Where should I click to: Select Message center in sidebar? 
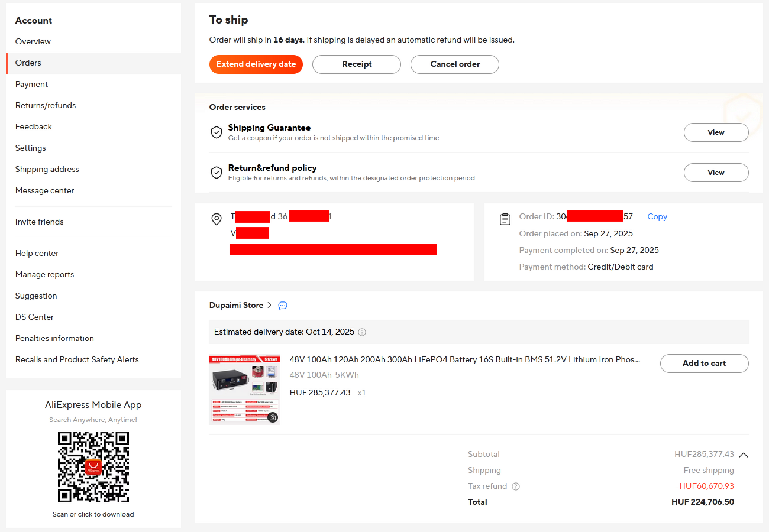(x=45, y=190)
